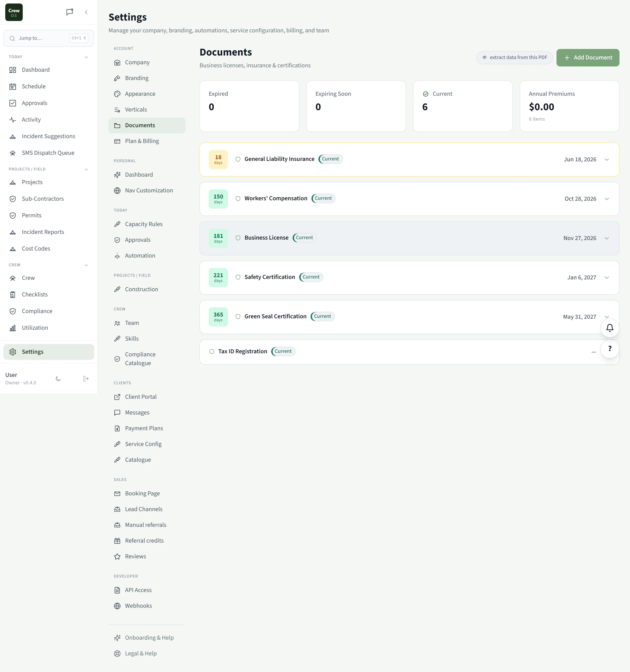Image resolution: width=630 pixels, height=672 pixels.
Task: Toggle dark mode moon icon
Action: 58,379
